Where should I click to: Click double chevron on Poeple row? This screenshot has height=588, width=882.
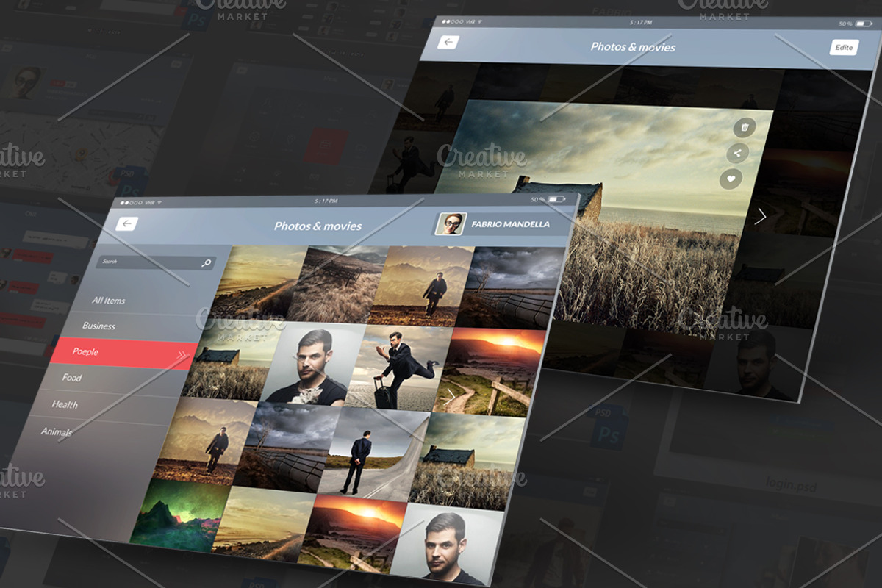pyautogui.click(x=182, y=357)
